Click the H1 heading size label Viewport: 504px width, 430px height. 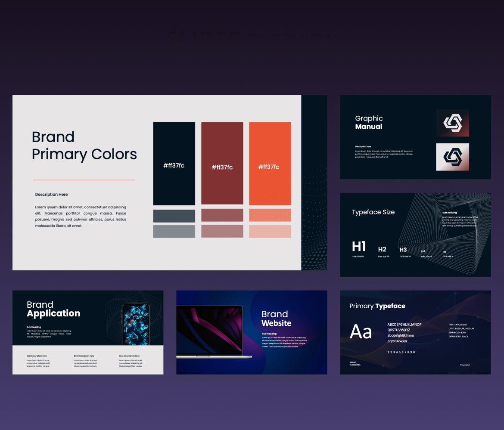359,246
